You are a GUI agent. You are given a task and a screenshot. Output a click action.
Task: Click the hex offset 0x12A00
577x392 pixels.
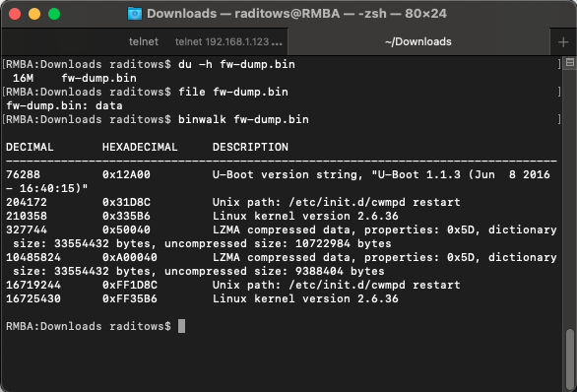coord(126,175)
